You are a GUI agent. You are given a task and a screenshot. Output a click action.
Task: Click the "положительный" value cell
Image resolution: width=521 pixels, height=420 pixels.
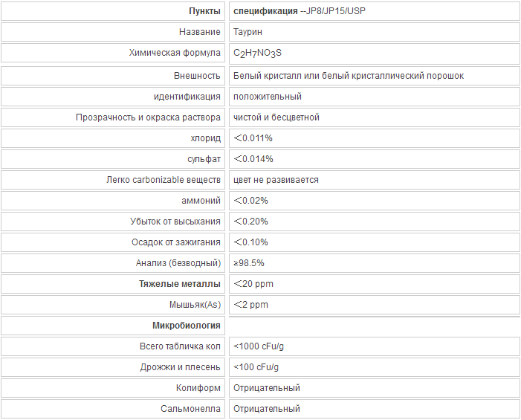[374, 97]
